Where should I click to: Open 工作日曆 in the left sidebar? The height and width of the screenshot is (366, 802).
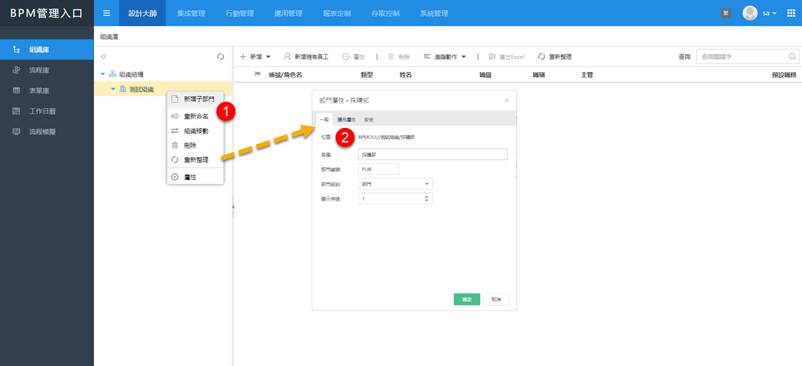coord(47,111)
